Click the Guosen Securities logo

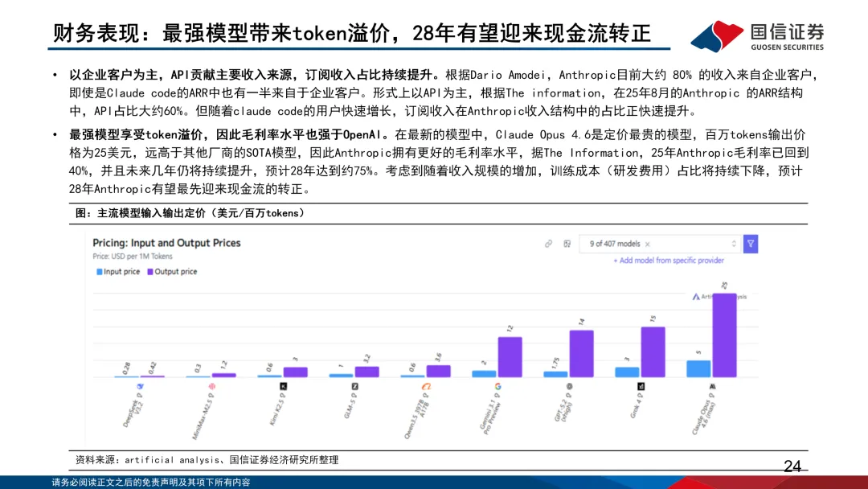click(x=758, y=36)
